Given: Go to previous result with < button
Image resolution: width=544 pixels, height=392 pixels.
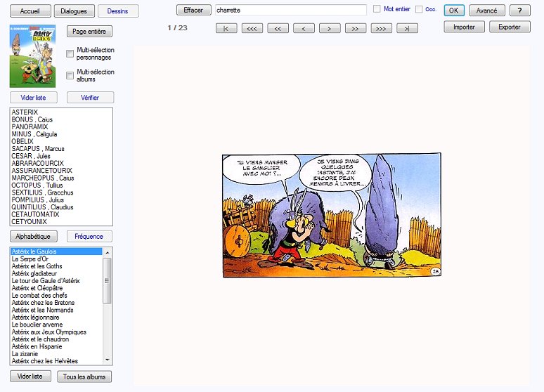Looking at the screenshot, I should [304, 28].
